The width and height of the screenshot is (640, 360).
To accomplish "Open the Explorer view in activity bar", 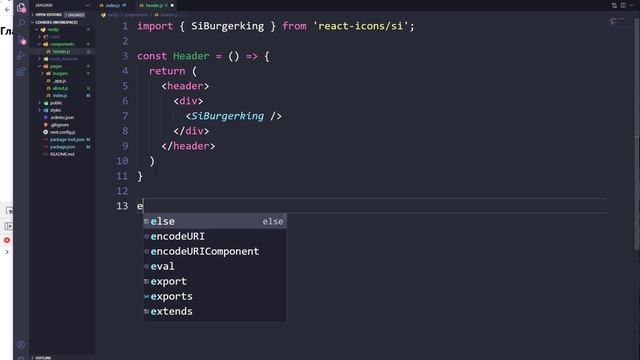I will (x=21, y=7).
